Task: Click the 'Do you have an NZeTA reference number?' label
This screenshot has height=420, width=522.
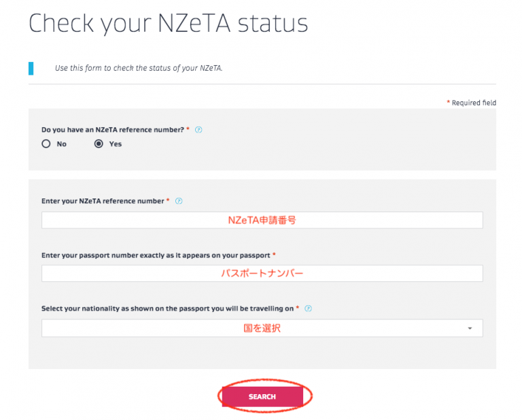Action: click(x=113, y=129)
